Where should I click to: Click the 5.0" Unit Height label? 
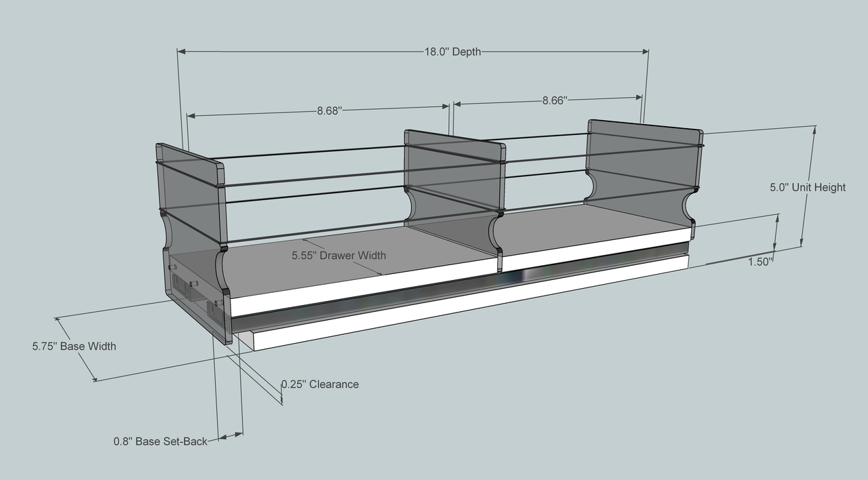[x=807, y=187]
